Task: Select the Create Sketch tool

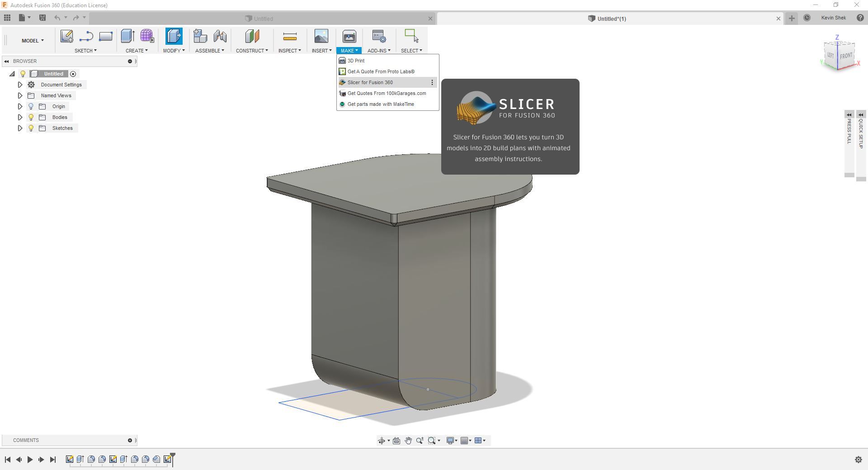Action: [x=66, y=36]
